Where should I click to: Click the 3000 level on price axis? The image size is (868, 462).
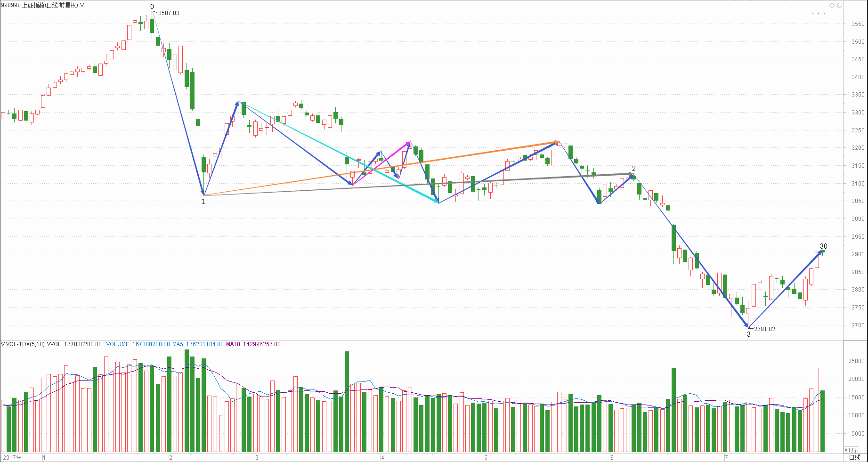(858, 219)
